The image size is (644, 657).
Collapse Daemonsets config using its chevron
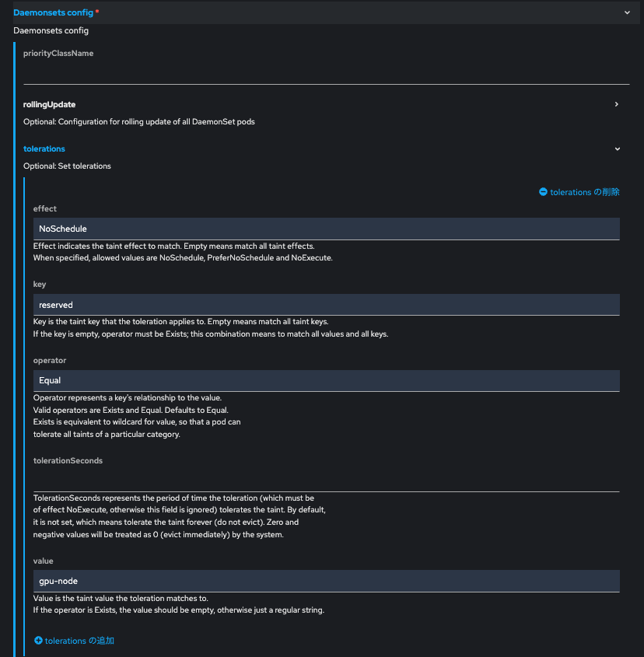click(627, 12)
